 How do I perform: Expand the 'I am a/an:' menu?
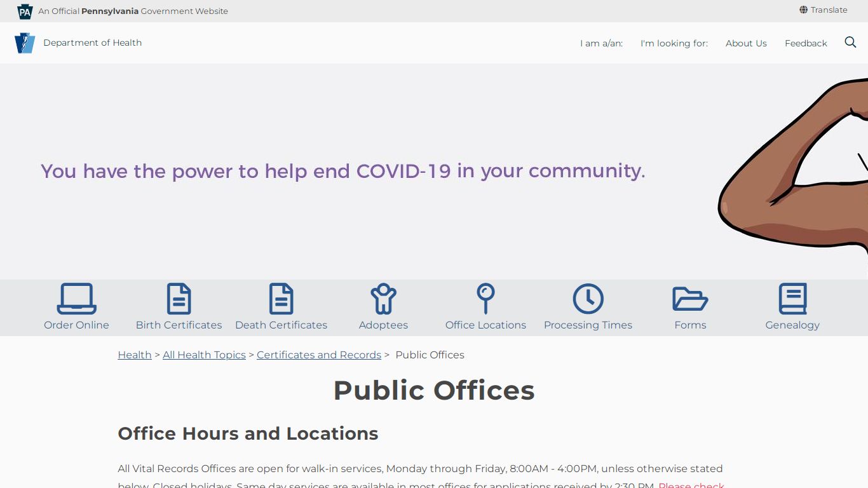click(x=601, y=43)
